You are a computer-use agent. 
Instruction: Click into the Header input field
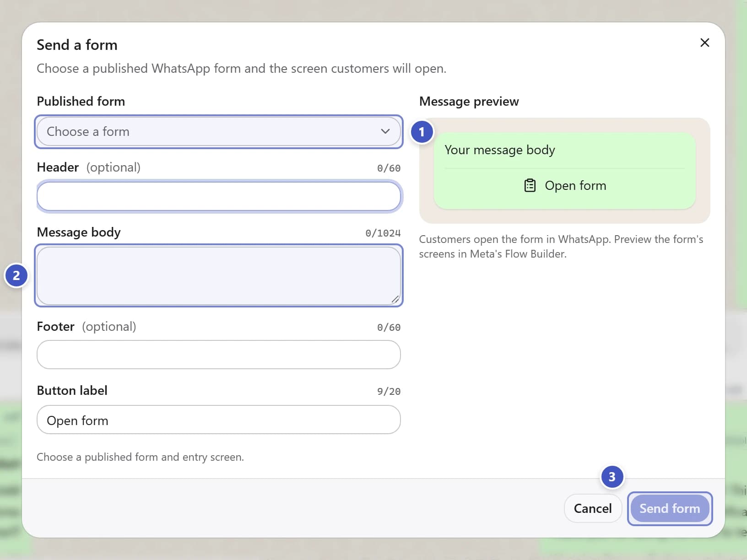coord(219,197)
